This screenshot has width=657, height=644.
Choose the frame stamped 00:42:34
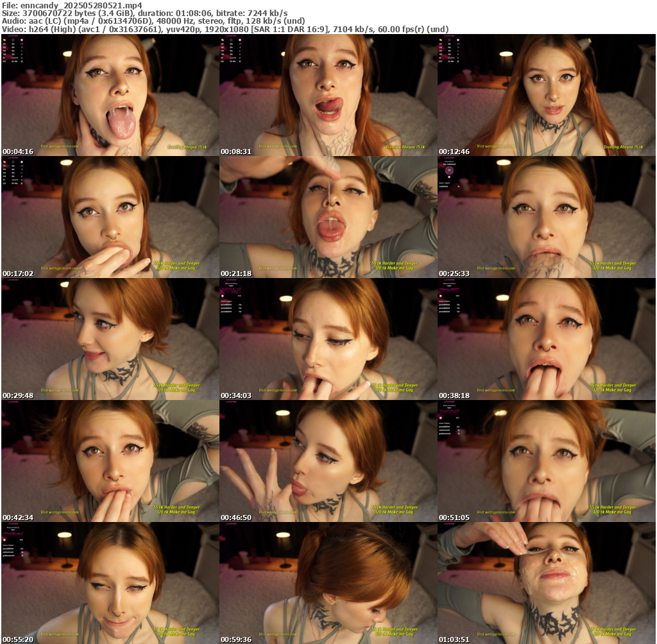[x=110, y=461]
